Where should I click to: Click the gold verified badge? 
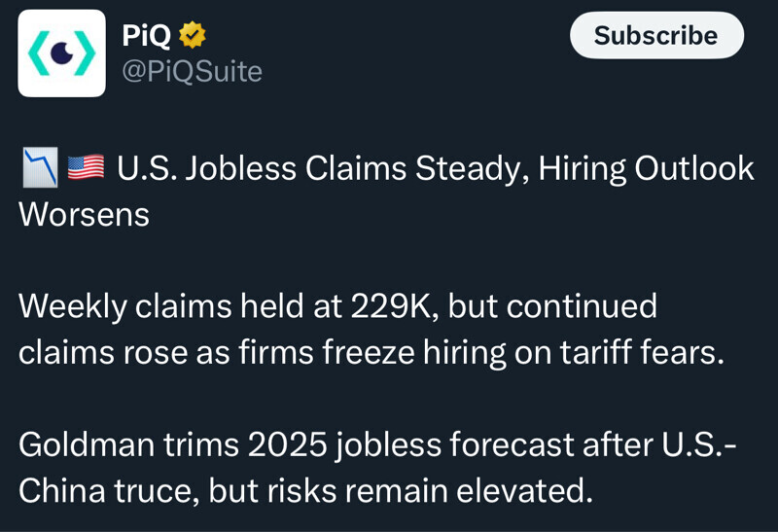(192, 35)
